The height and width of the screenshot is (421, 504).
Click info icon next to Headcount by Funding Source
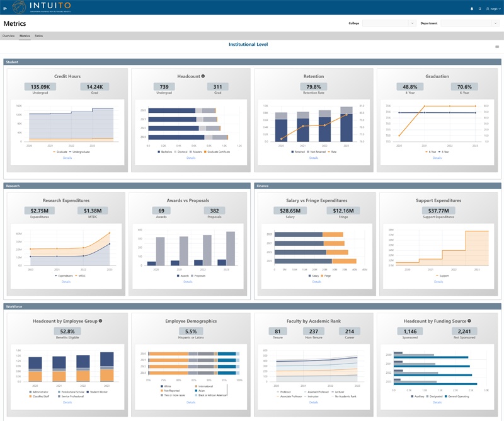(x=469, y=321)
